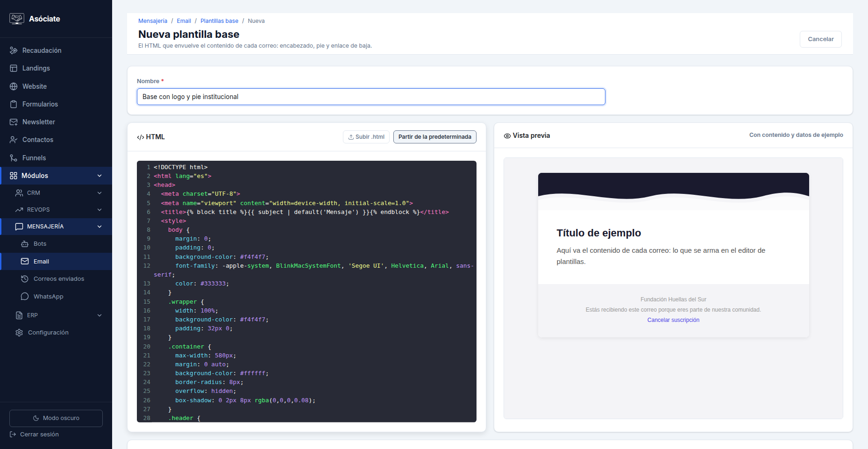Viewport: 868px width, 449px height.
Task: Click the Cerrar sesión logout icon
Action: [x=13, y=435]
